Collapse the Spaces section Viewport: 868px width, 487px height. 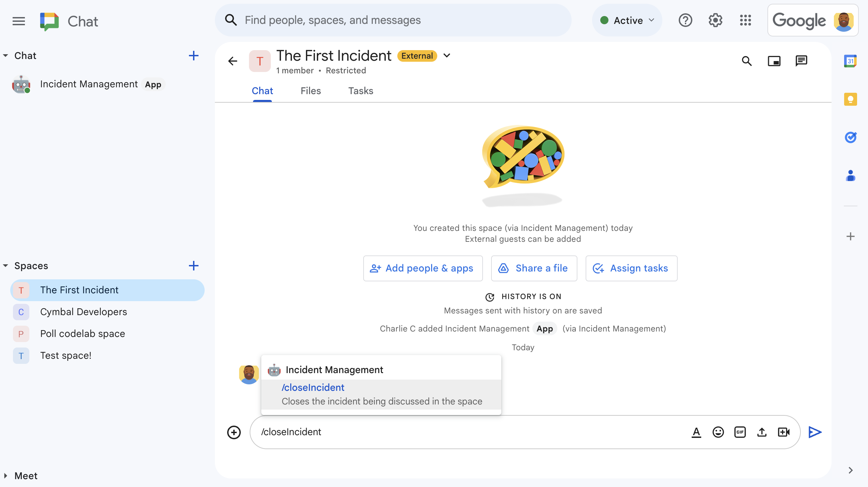(x=6, y=266)
